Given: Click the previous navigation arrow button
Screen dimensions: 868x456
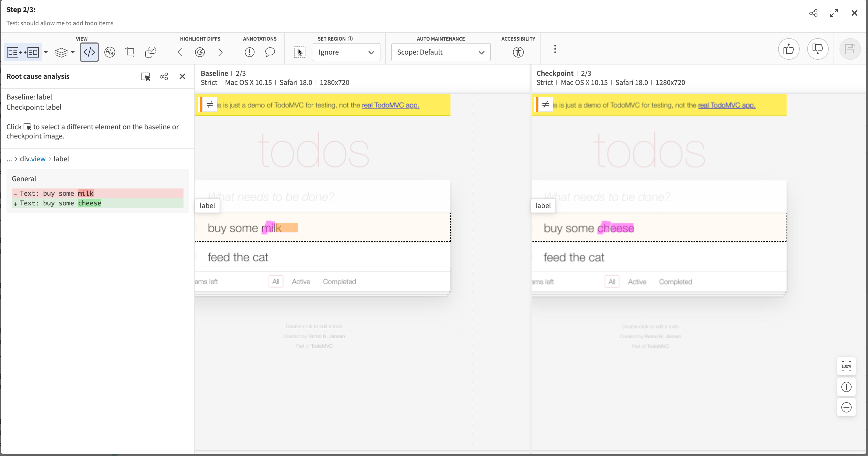Looking at the screenshot, I should (x=180, y=52).
